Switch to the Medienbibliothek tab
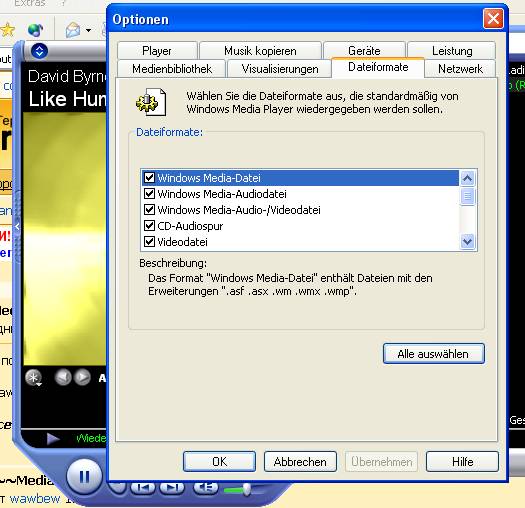The height and width of the screenshot is (508, 525). click(172, 69)
